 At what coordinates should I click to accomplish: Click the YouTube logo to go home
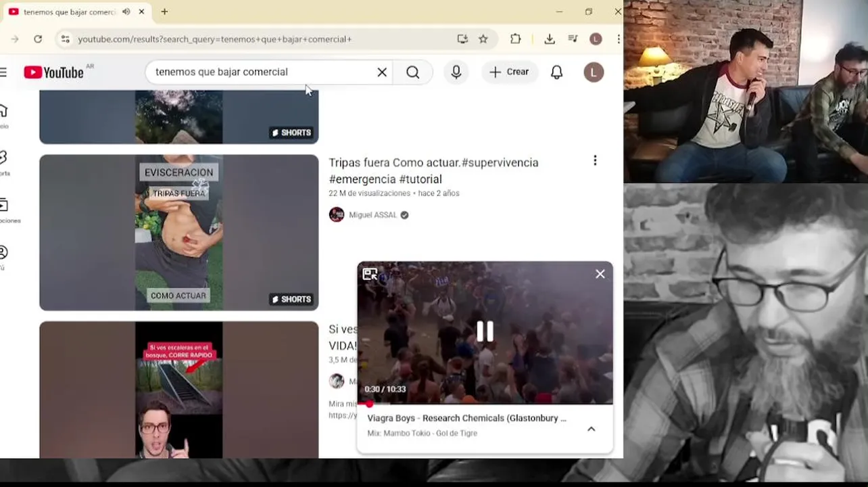(53, 72)
